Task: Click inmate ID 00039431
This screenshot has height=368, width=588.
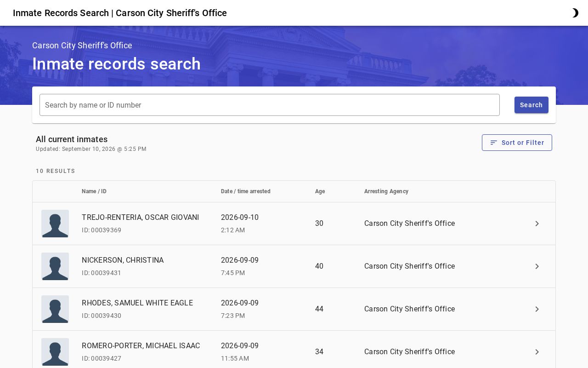Action: tap(102, 273)
